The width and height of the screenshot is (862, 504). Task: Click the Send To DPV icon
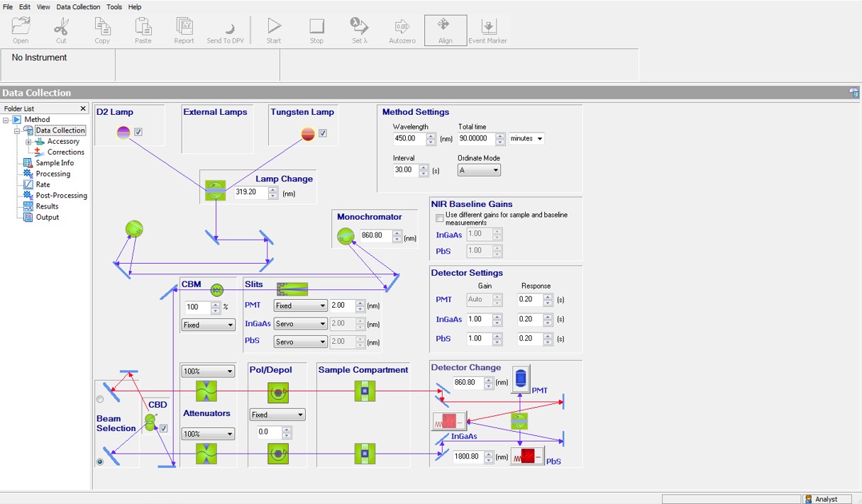click(226, 28)
